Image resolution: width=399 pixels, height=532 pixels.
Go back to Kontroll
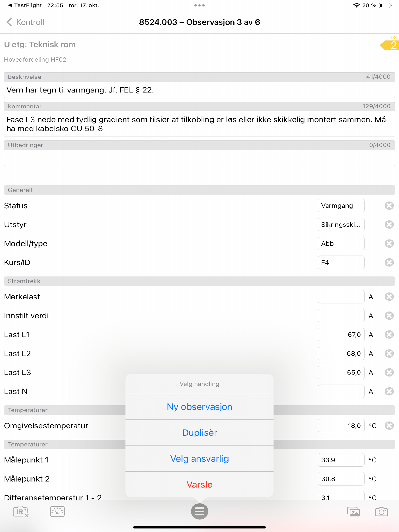coord(25,22)
